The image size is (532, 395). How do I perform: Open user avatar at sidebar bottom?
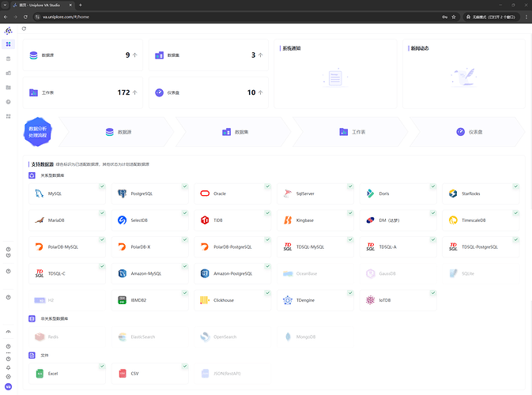(8, 386)
